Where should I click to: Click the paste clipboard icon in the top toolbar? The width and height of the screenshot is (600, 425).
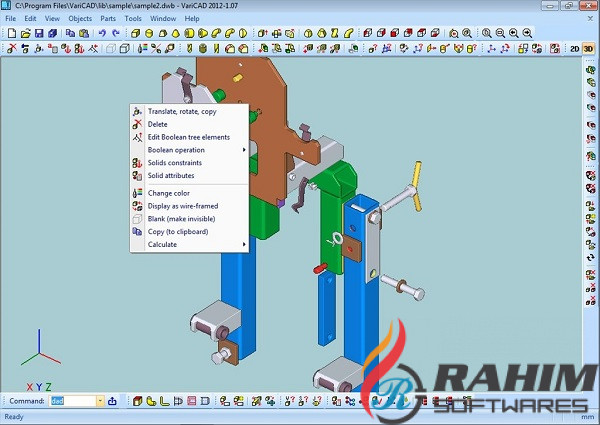(x=84, y=33)
